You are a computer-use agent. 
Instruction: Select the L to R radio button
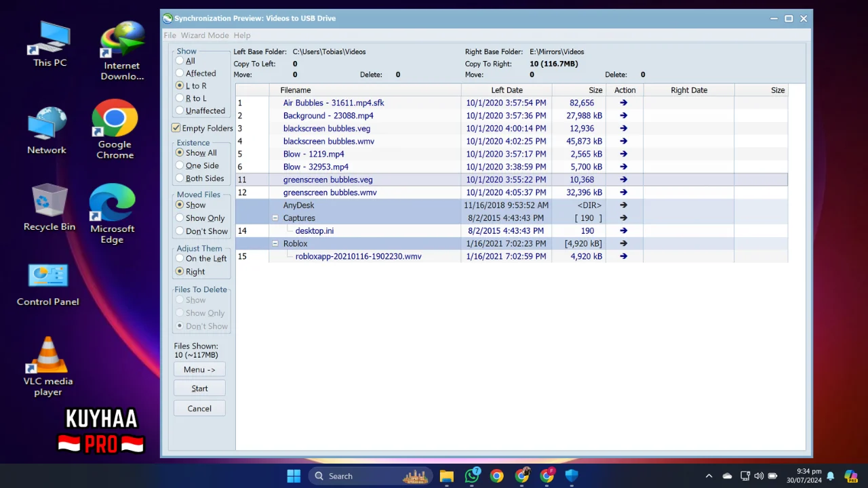(x=180, y=86)
